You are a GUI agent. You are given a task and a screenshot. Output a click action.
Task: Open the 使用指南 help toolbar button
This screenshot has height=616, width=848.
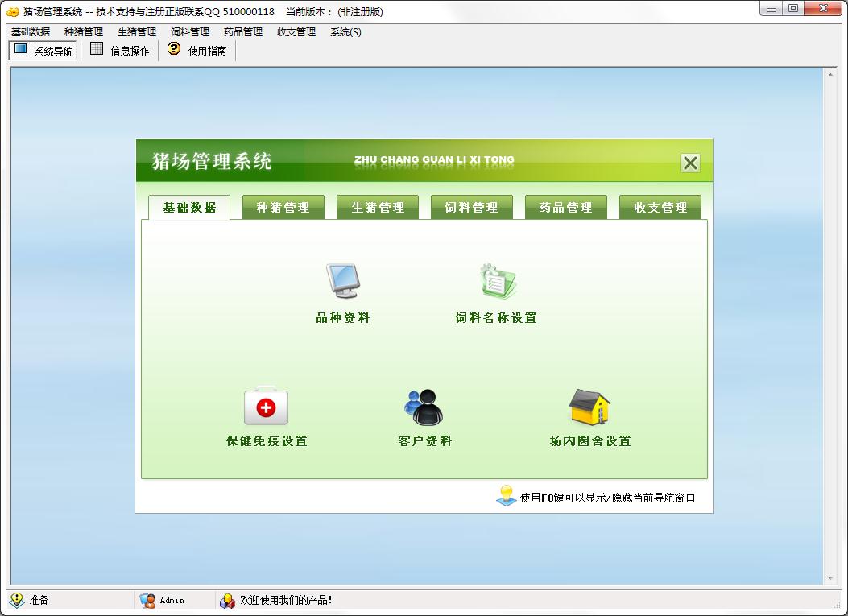[x=197, y=51]
